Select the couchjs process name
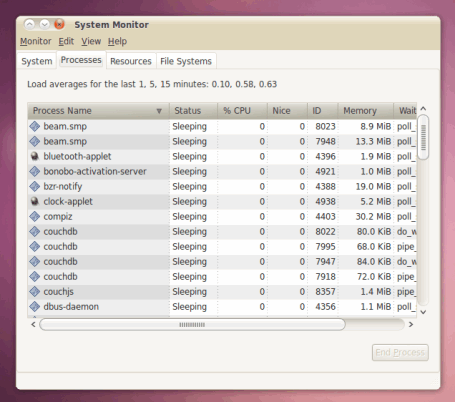Screen dimensions: 455x402 pos(59,291)
